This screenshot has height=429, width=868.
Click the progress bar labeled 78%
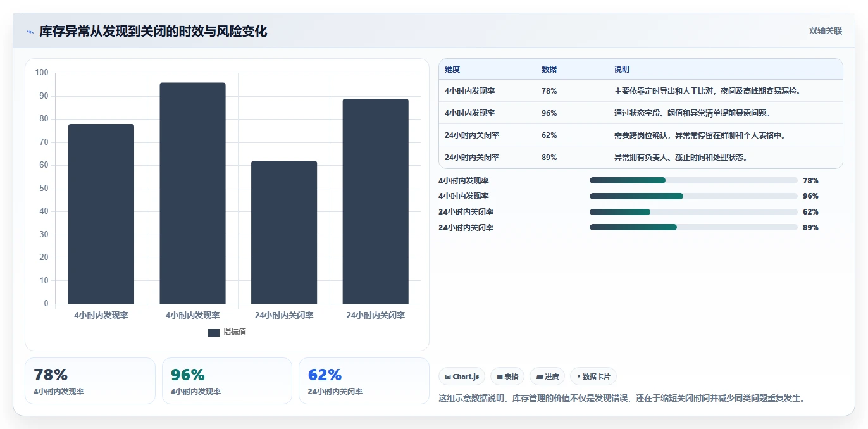tap(693, 180)
